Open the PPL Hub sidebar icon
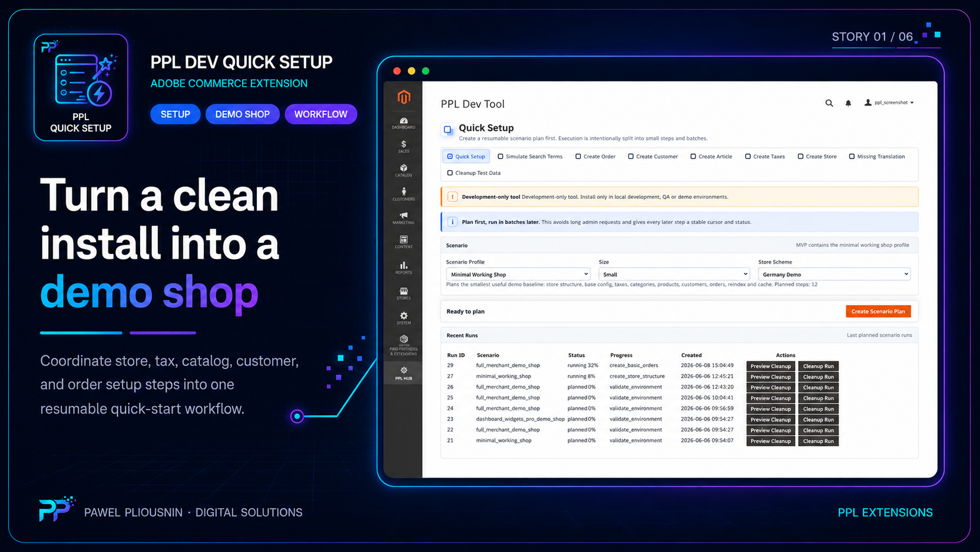Viewport: 980px width, 552px height. point(403,373)
